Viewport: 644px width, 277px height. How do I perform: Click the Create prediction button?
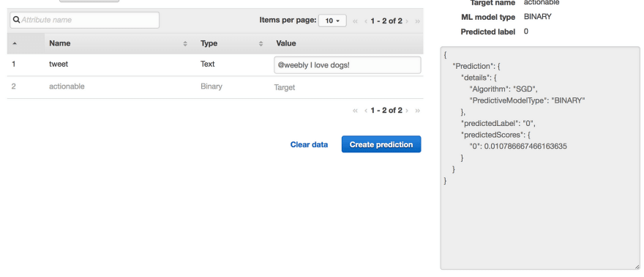click(x=381, y=144)
